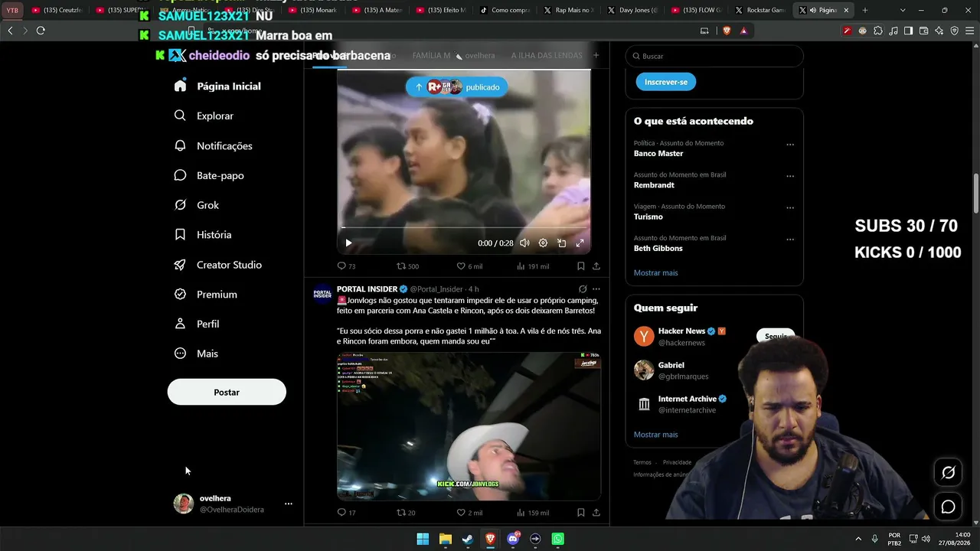Open more options for Beth Gibbons trend
The height and width of the screenshot is (551, 980).
click(x=790, y=239)
